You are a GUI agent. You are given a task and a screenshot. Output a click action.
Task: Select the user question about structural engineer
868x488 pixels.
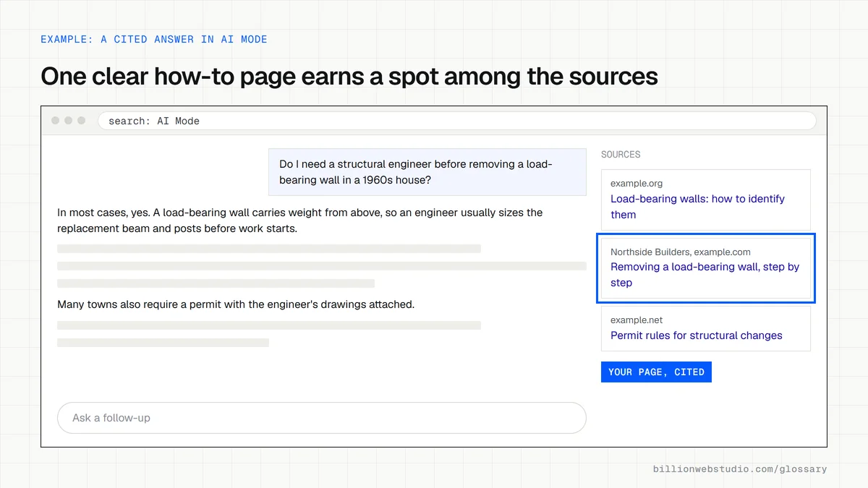[427, 172]
